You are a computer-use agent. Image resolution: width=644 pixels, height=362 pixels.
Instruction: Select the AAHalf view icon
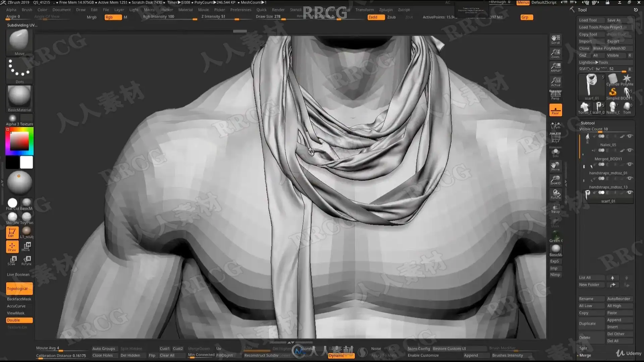tap(555, 67)
